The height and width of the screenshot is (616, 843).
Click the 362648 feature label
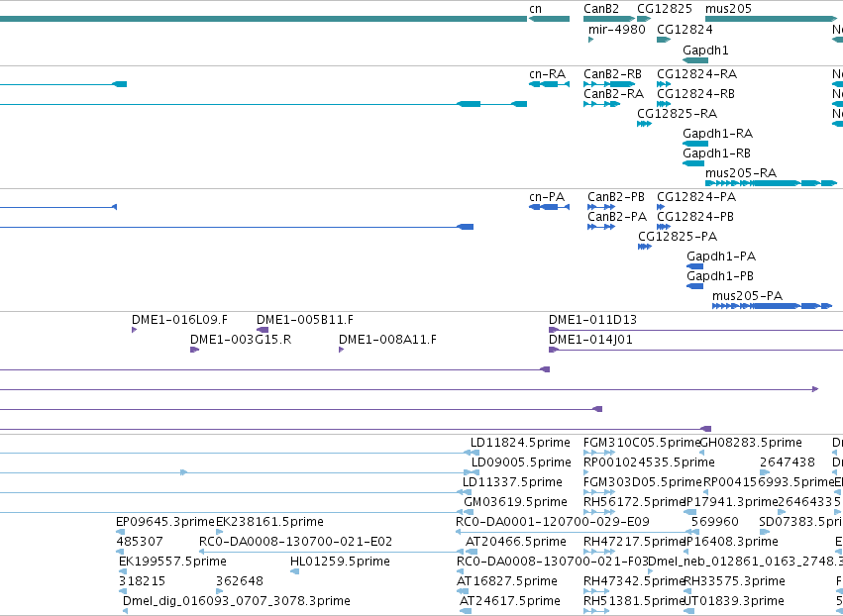[240, 581]
